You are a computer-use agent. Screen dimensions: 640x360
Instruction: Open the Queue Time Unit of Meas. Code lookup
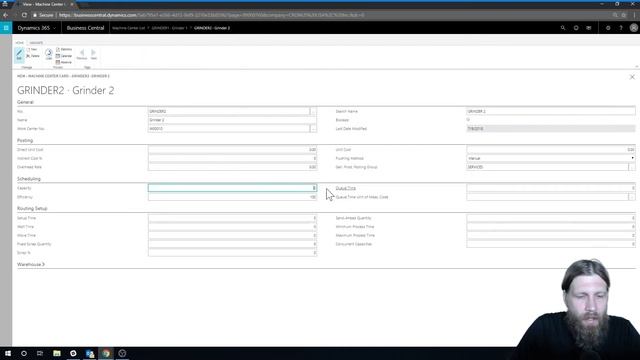[631, 197]
